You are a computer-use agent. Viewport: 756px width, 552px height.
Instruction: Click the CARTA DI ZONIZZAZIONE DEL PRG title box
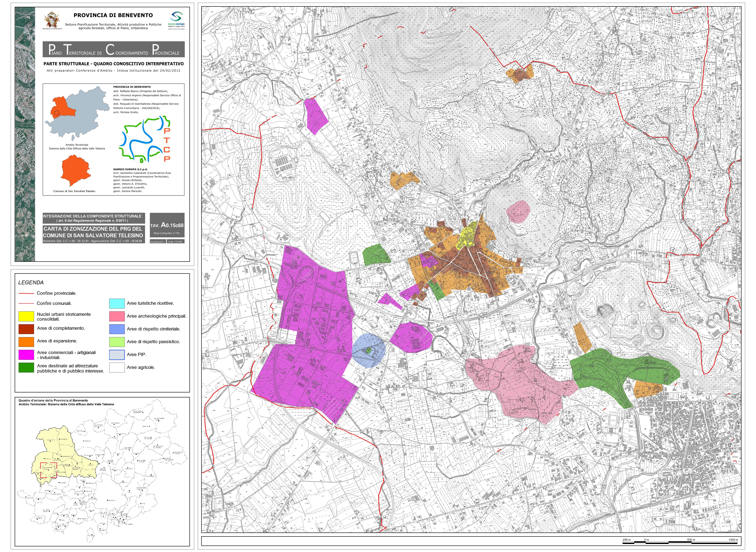94,234
